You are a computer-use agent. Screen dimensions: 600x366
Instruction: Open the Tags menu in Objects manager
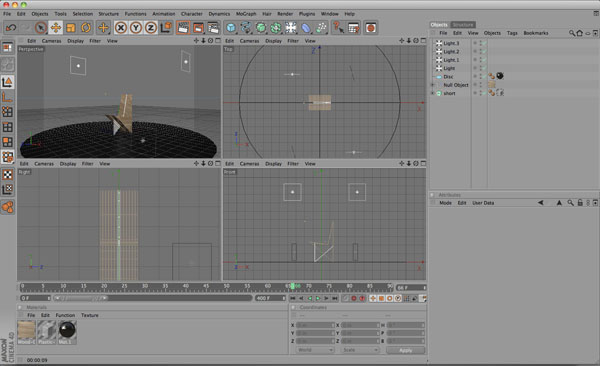(512, 33)
